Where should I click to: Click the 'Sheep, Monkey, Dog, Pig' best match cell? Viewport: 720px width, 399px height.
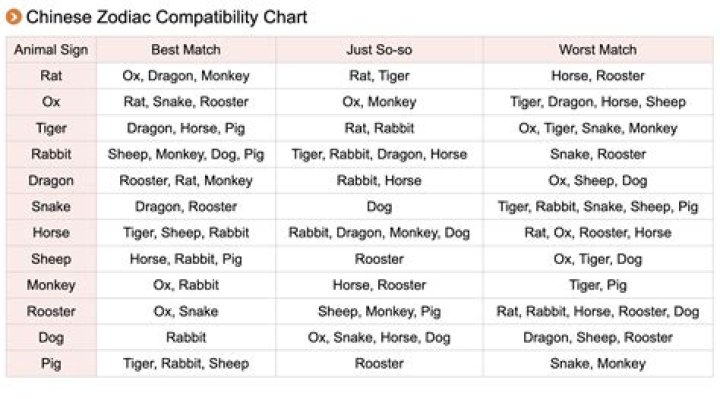[186, 154]
